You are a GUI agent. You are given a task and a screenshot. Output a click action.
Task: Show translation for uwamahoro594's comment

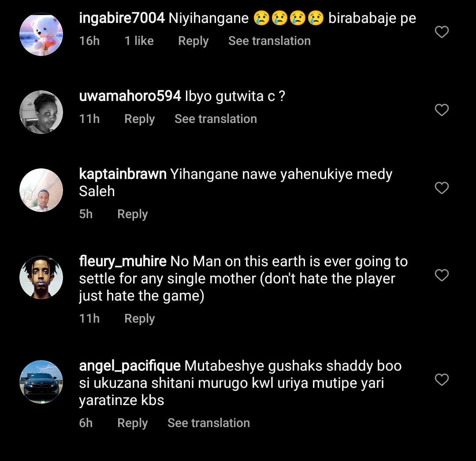(216, 119)
